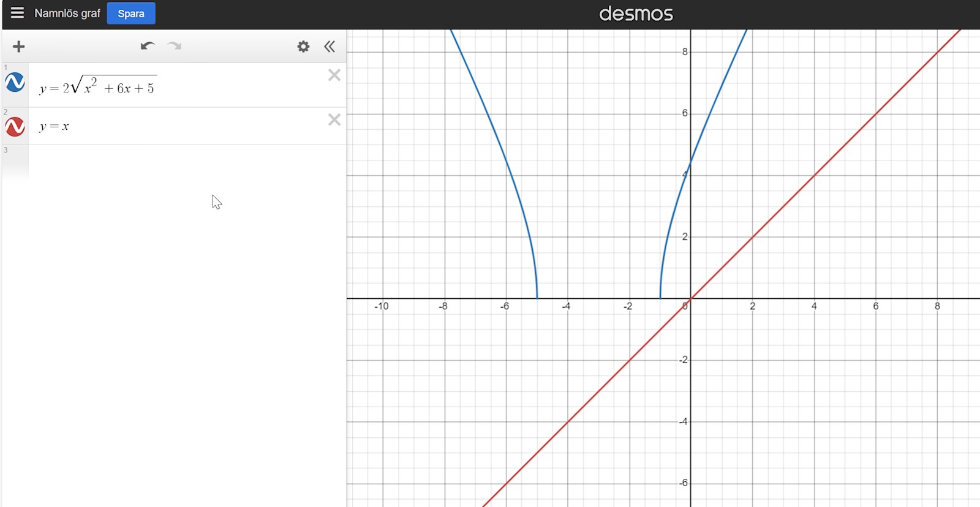
Task: Rename the Namnlös graf title
Action: click(x=67, y=13)
